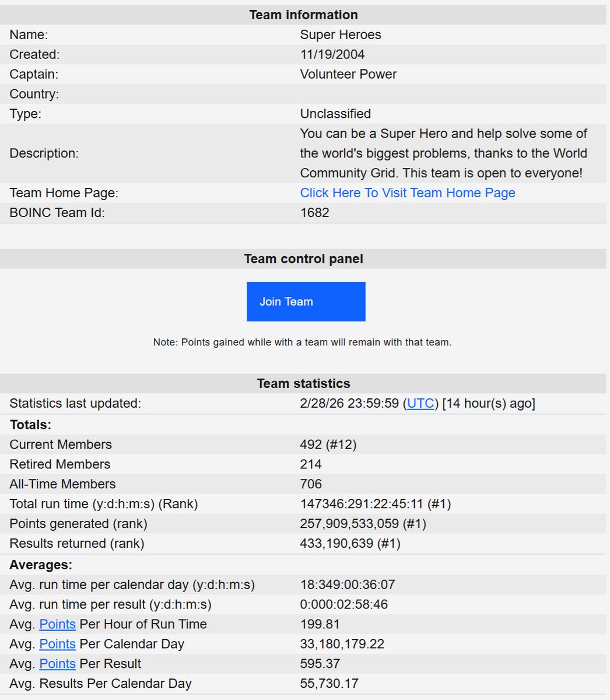
Task: Click the note about points remaining with team
Action: (302, 342)
